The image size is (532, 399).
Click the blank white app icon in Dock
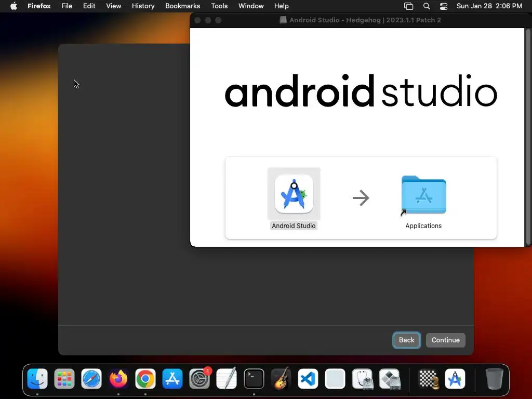tap(335, 379)
